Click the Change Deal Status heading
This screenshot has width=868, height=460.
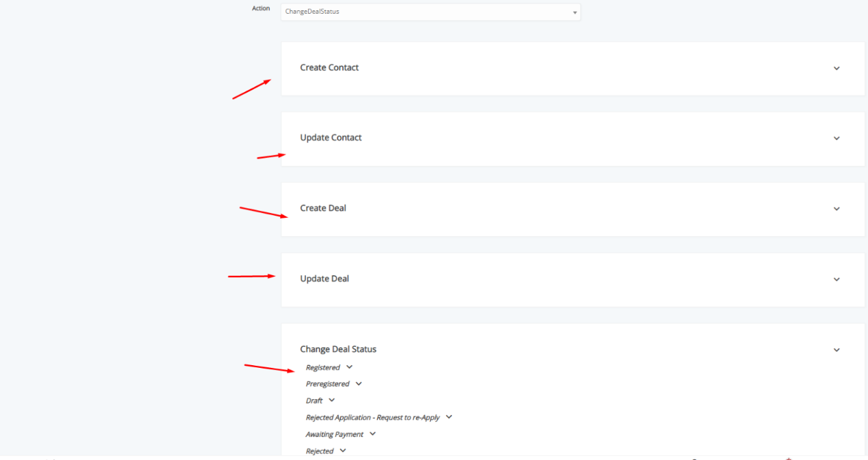point(338,349)
